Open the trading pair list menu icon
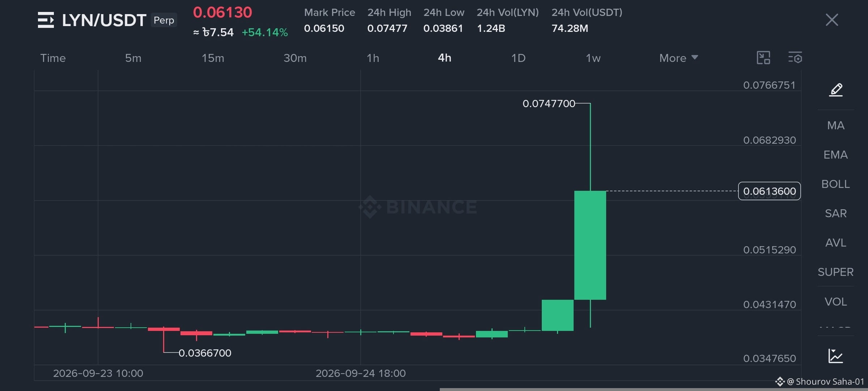This screenshot has width=868, height=391. coord(46,20)
